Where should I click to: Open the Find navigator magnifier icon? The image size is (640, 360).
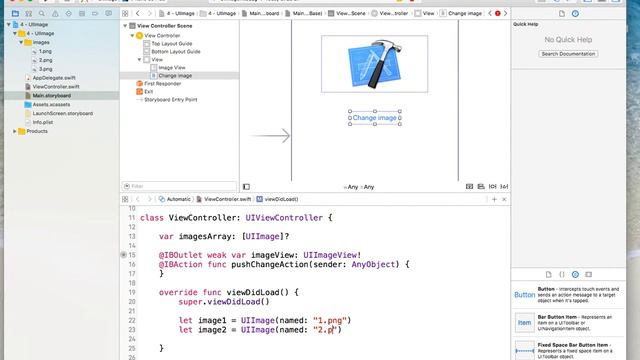click(x=42, y=13)
